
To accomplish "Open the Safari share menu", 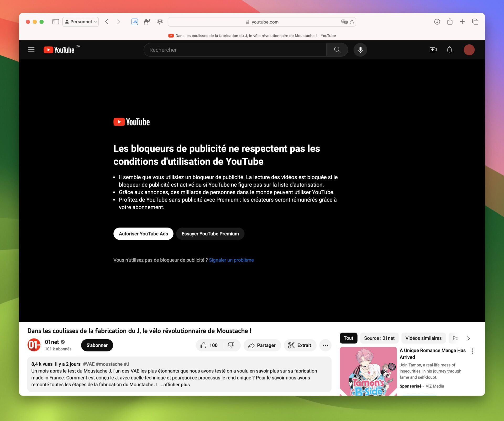I will coord(450,22).
